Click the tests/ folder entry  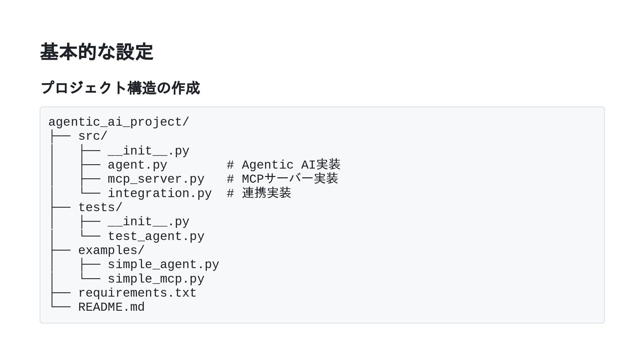(x=100, y=207)
